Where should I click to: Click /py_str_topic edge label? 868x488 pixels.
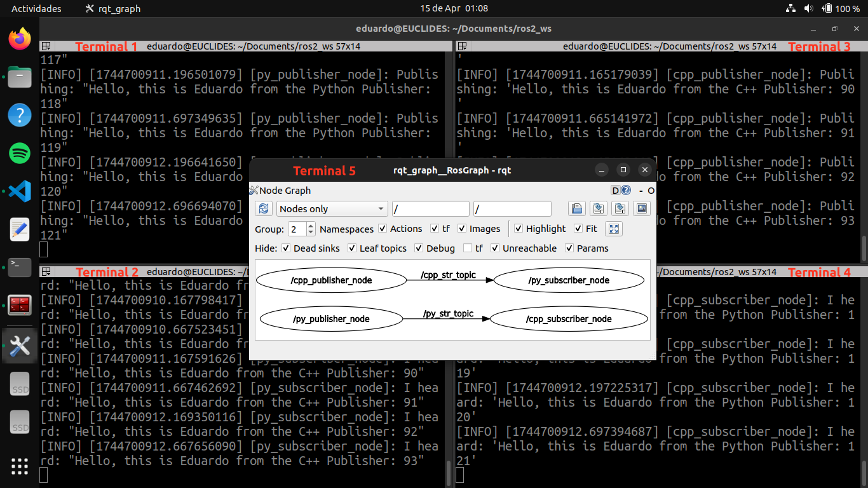point(448,314)
